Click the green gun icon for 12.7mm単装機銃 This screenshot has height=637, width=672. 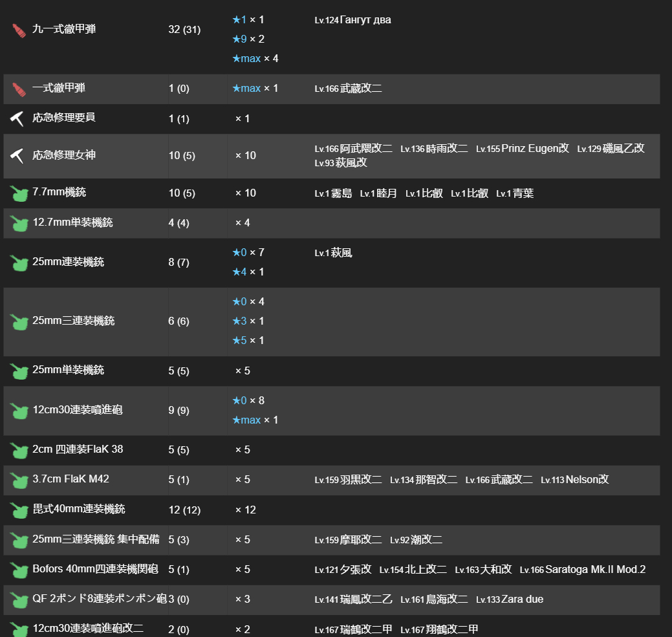tap(19, 223)
